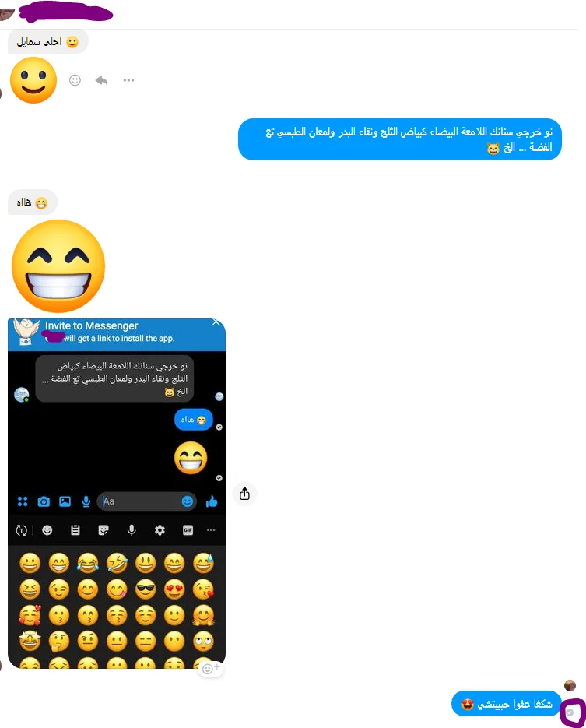The image size is (586, 728).
Task: Open more options for smiley message
Action: [128, 80]
